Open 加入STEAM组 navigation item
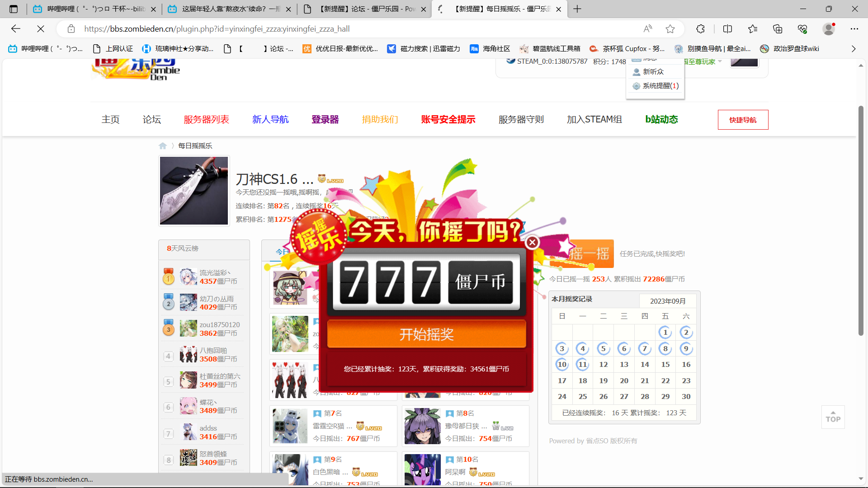 coord(594,119)
